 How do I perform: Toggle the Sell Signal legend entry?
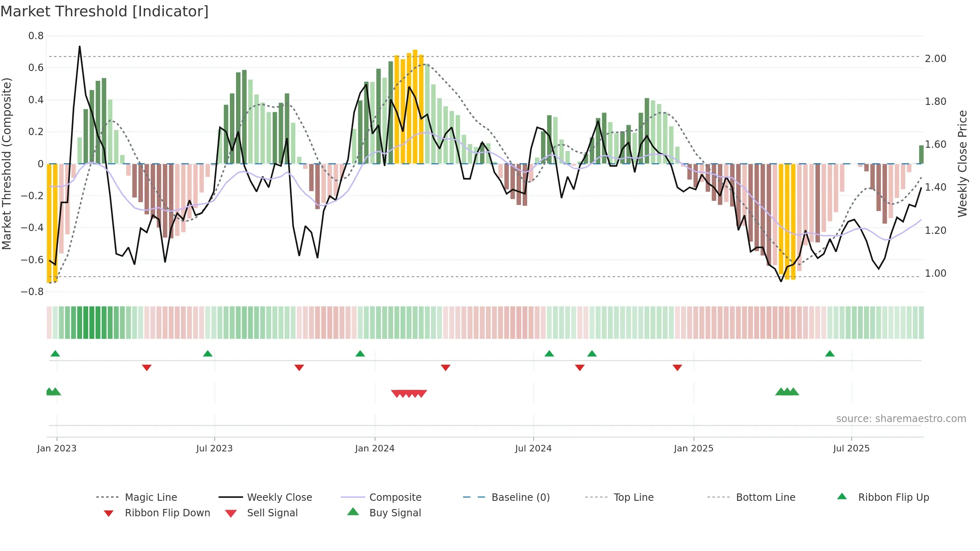(x=261, y=513)
